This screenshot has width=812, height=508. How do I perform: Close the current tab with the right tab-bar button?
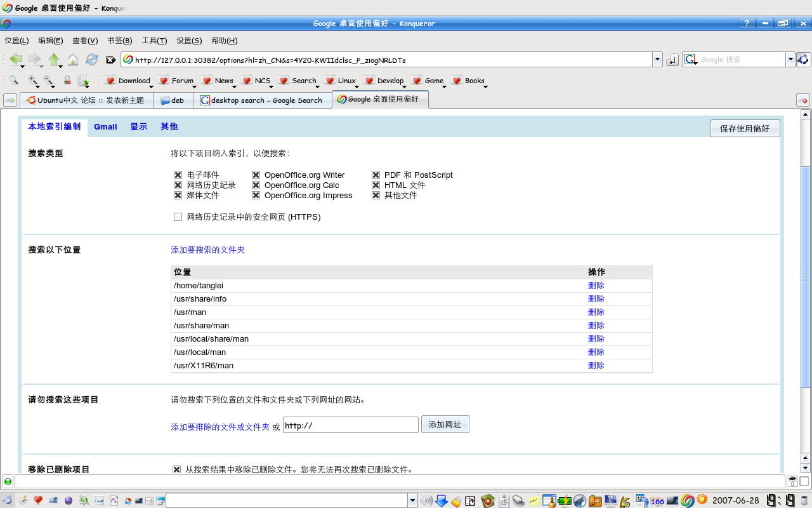tap(802, 100)
